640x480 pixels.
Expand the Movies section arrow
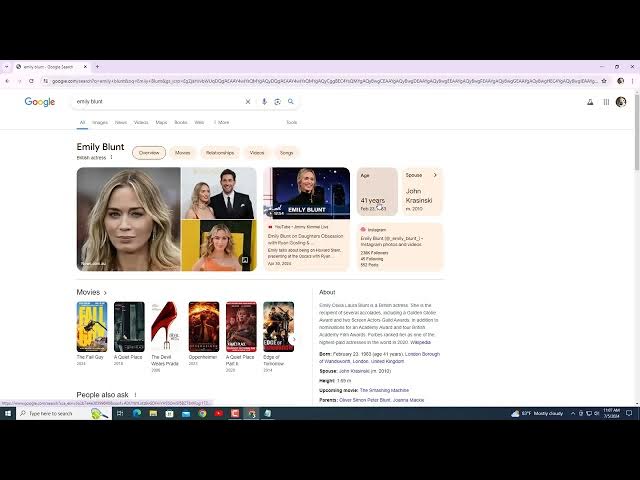105,293
